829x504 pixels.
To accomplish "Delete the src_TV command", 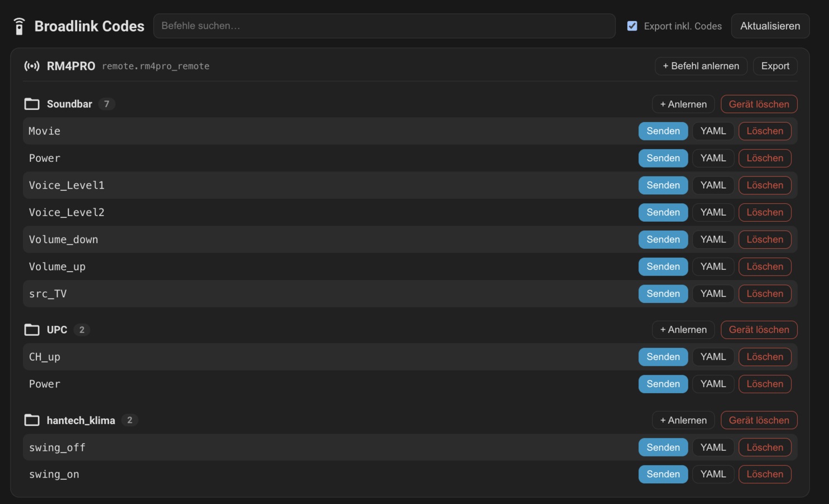I will click(765, 293).
